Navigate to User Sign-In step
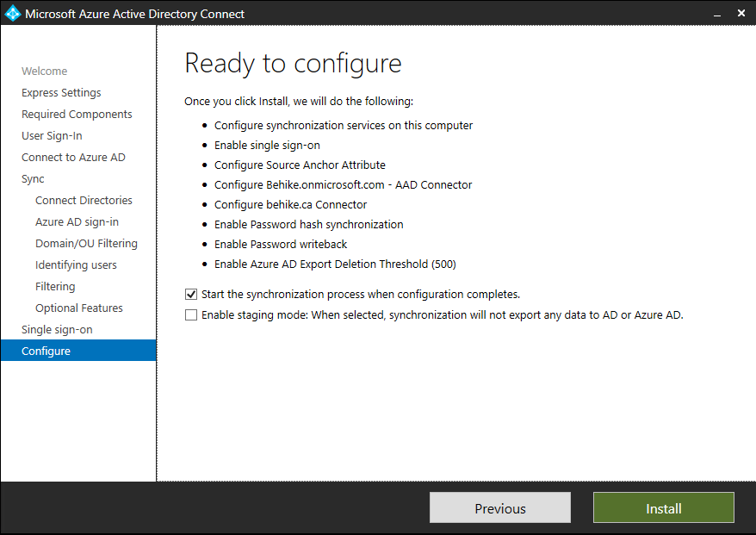The width and height of the screenshot is (756, 535). [x=52, y=136]
